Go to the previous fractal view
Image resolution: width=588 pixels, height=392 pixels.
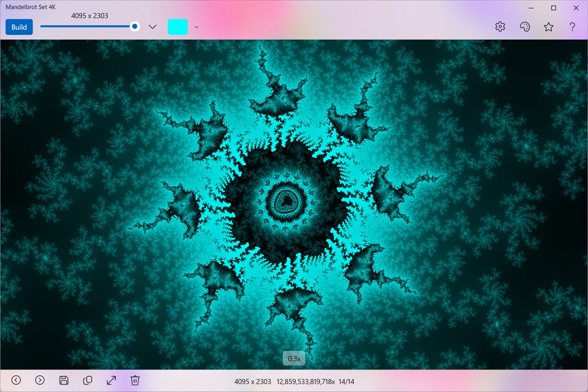(x=16, y=380)
